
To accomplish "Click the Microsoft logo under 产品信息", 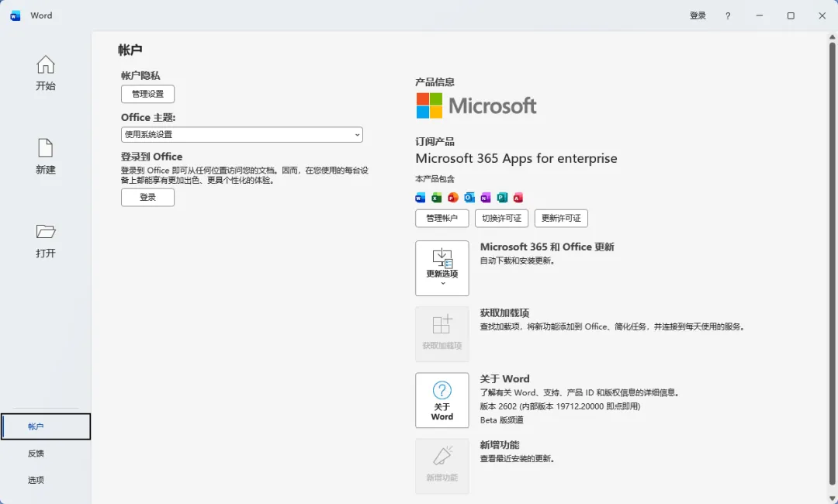I will coord(476,105).
